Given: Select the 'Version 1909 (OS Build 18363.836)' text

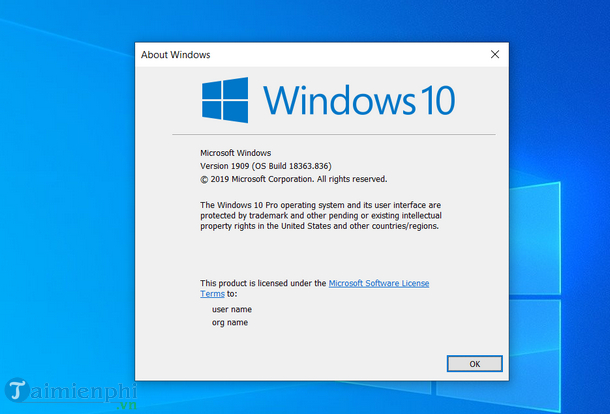Looking at the screenshot, I should point(266,166).
